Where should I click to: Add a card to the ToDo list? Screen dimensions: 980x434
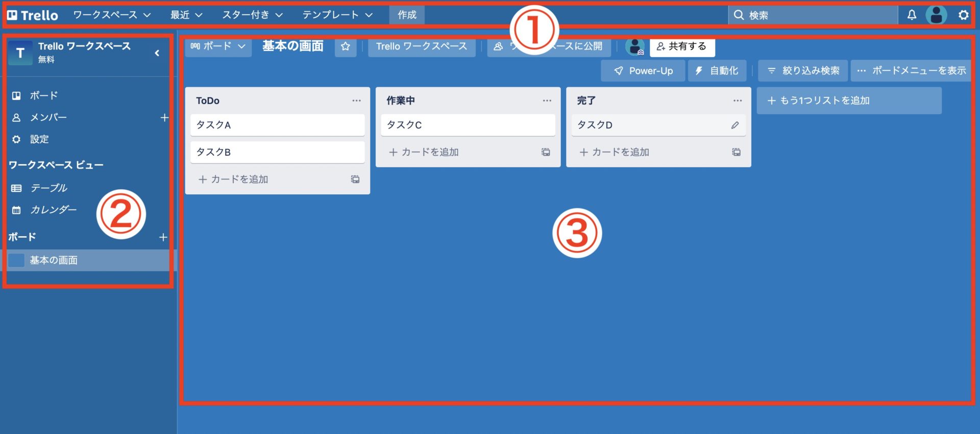[233, 180]
